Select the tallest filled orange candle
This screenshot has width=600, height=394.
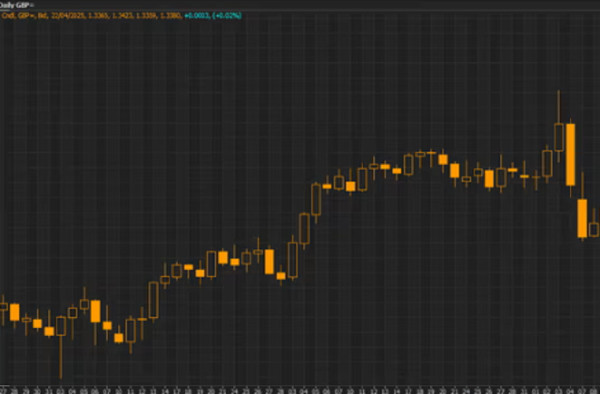pyautogui.click(x=571, y=155)
